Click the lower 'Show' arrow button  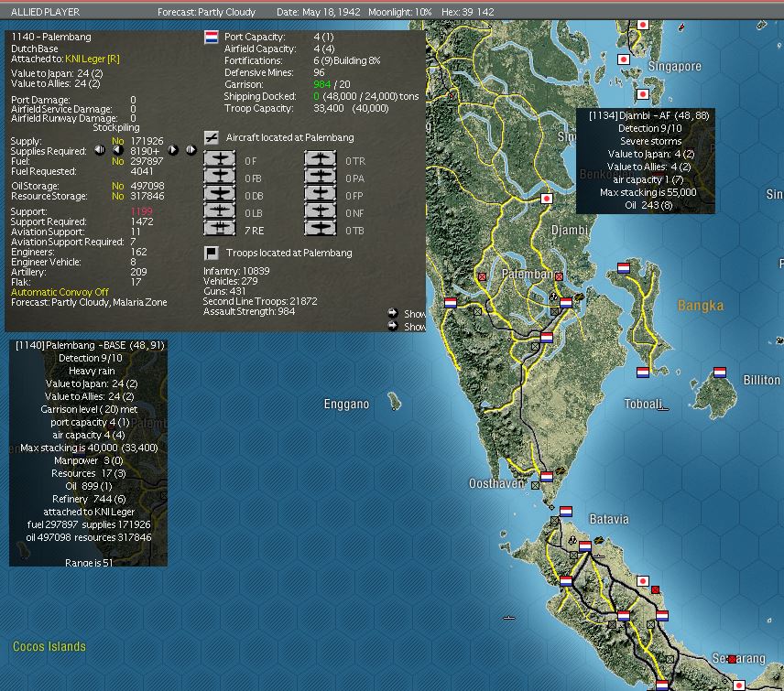coord(393,326)
